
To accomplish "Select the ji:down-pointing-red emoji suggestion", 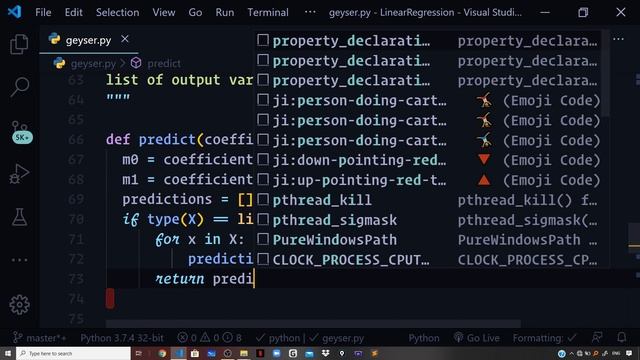I will tap(428, 160).
